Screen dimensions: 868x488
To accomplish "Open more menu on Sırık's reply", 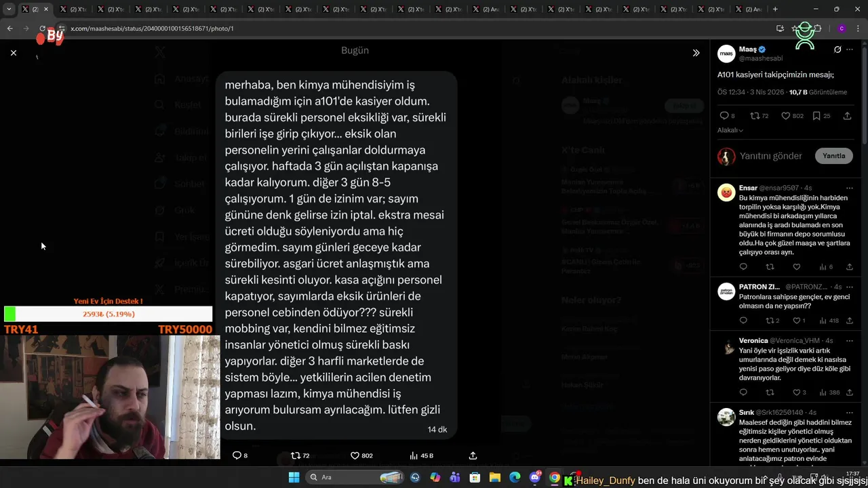I will tap(849, 412).
